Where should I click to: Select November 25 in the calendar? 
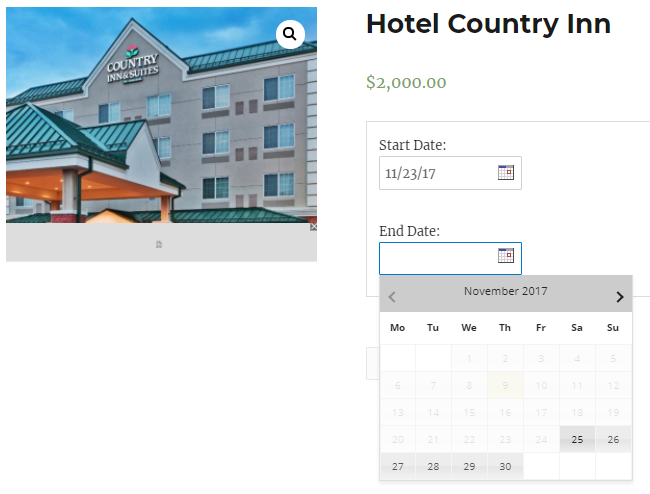(x=577, y=439)
